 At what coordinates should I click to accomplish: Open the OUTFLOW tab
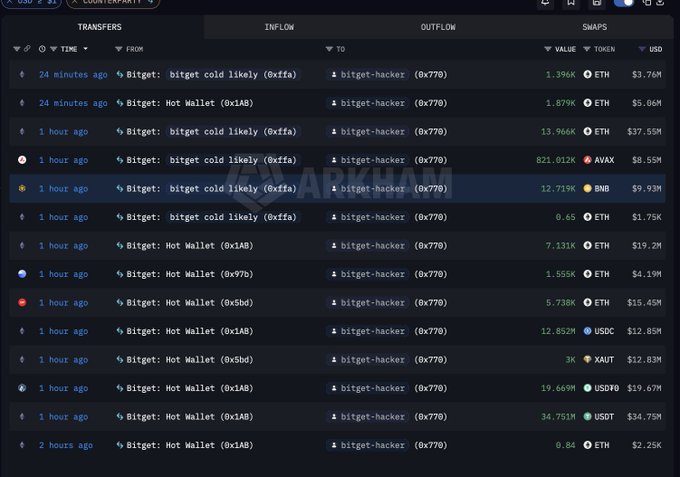[438, 27]
